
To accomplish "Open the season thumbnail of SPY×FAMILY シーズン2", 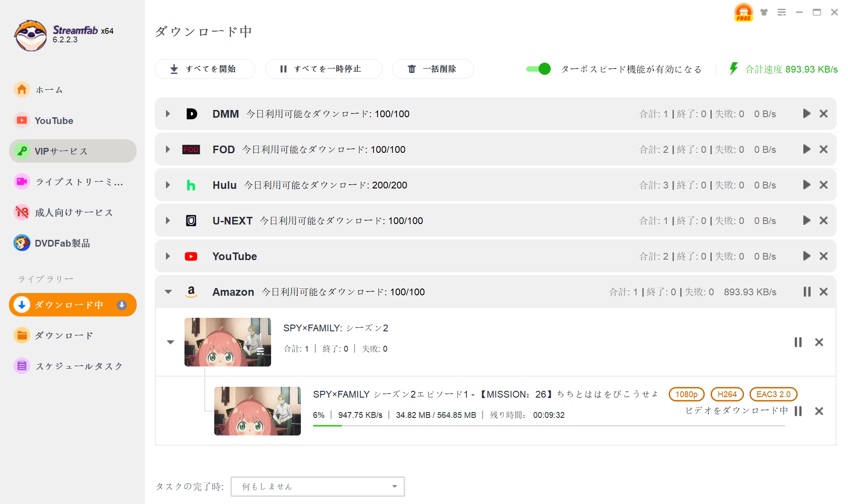I will [228, 342].
